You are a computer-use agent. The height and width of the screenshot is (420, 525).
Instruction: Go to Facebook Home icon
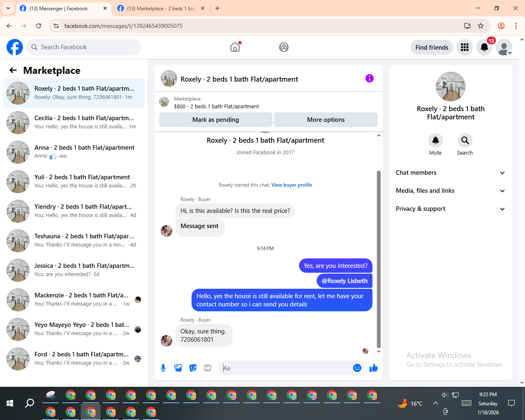(x=235, y=47)
